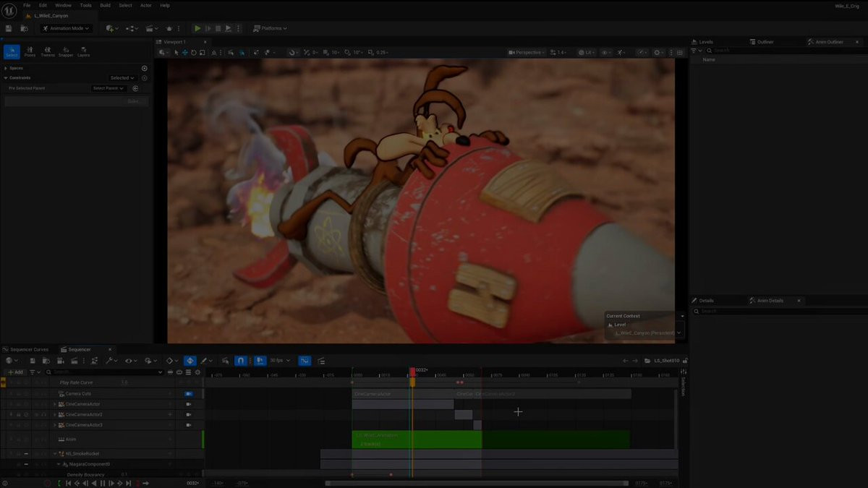
Task: Select the translate gizmo in viewport toolbar
Action: [185, 52]
